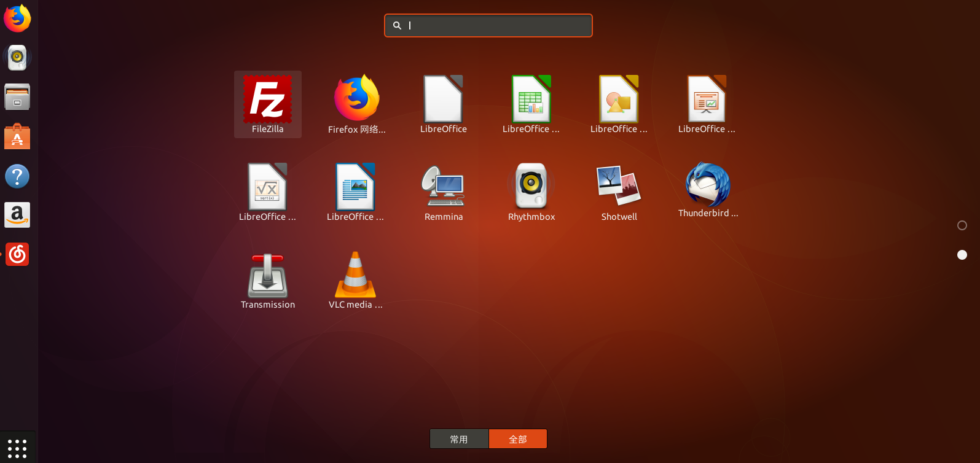Open Remmina remote desktop client
The image size is (980, 463).
[444, 192]
